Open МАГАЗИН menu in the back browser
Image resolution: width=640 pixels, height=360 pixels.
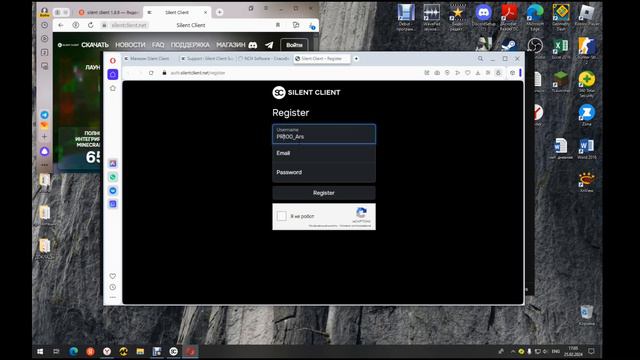[x=231, y=45]
